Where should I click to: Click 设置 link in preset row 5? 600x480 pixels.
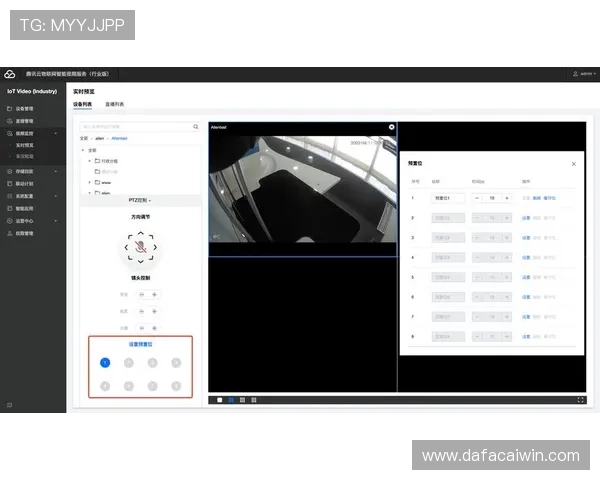point(526,277)
